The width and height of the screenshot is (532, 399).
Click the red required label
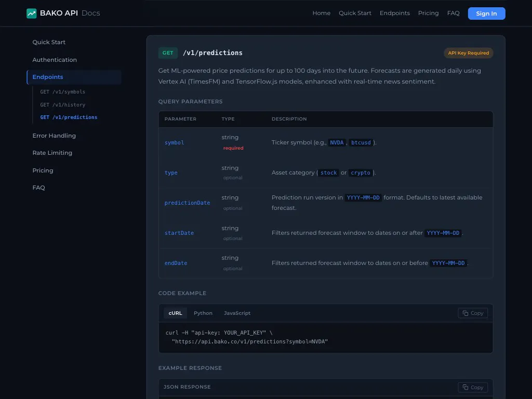233,148
